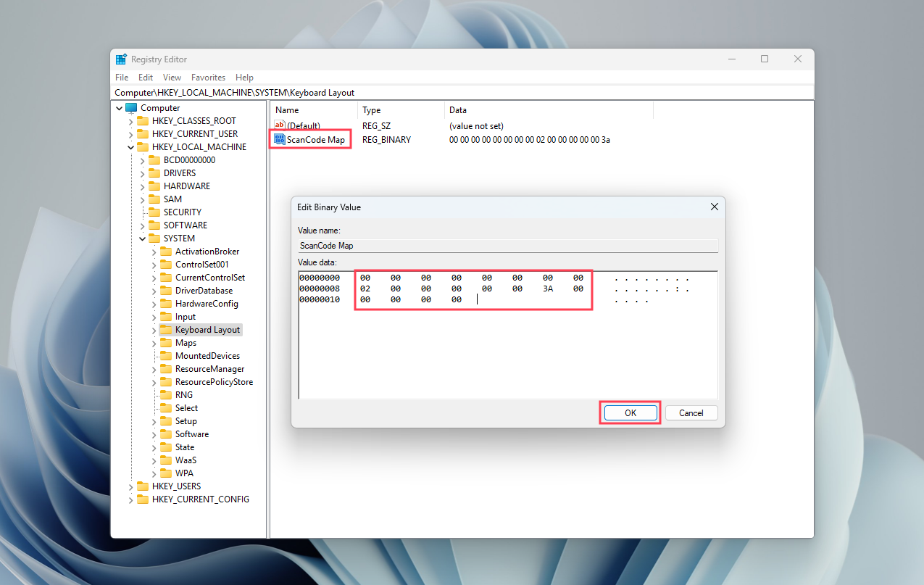Open the Help menu

244,78
